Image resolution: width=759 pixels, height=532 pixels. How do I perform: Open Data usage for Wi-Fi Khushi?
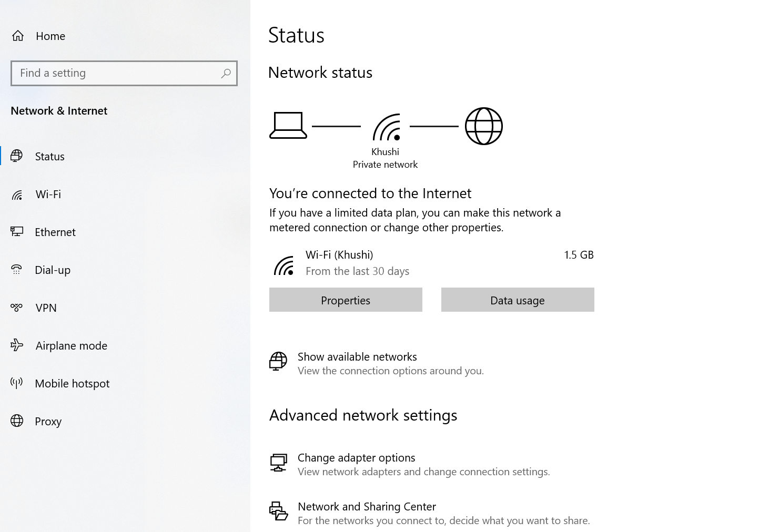pos(517,300)
